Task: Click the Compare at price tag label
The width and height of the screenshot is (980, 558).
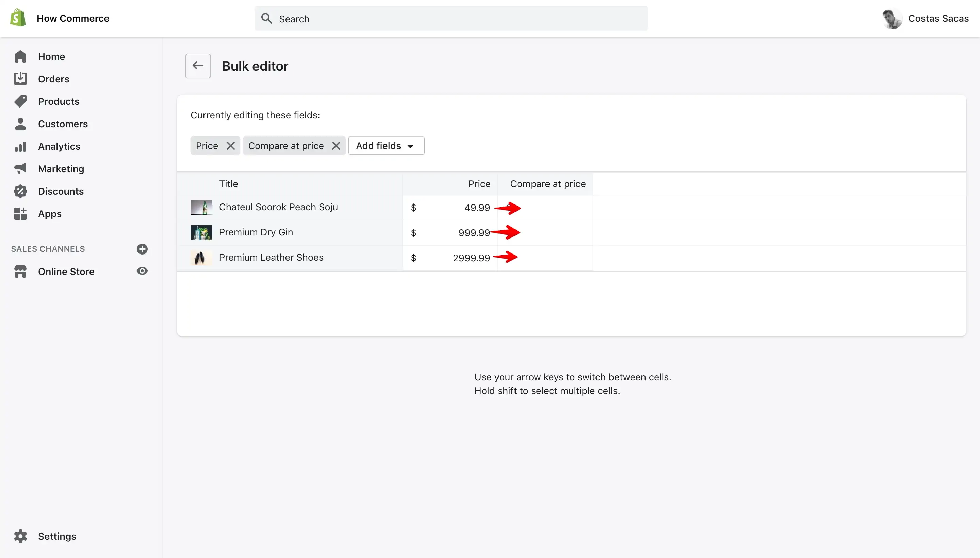Action: [x=286, y=146]
